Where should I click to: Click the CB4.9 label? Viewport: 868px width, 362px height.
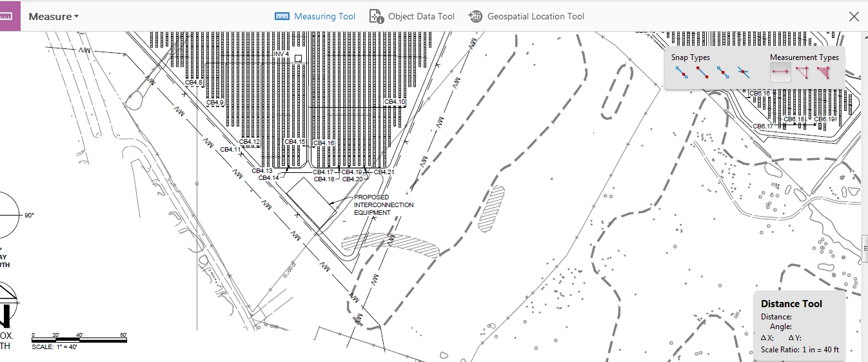pyautogui.click(x=215, y=102)
